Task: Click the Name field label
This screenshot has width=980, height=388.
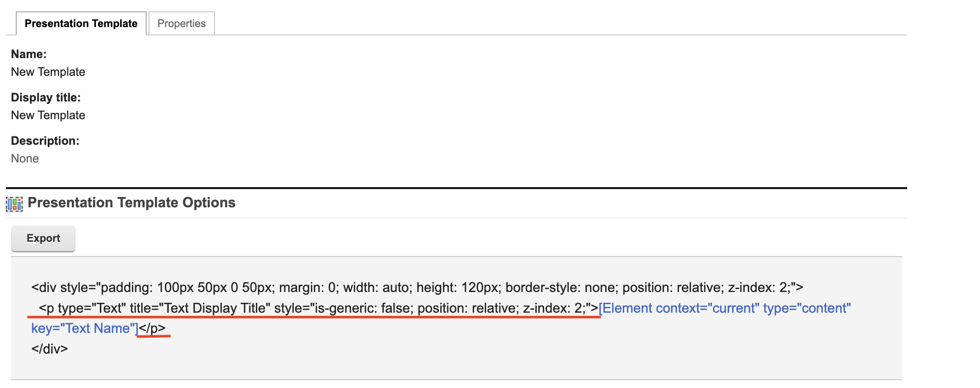Action: (29, 54)
